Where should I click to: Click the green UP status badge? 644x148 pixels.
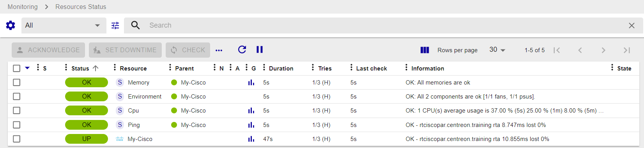(87, 139)
